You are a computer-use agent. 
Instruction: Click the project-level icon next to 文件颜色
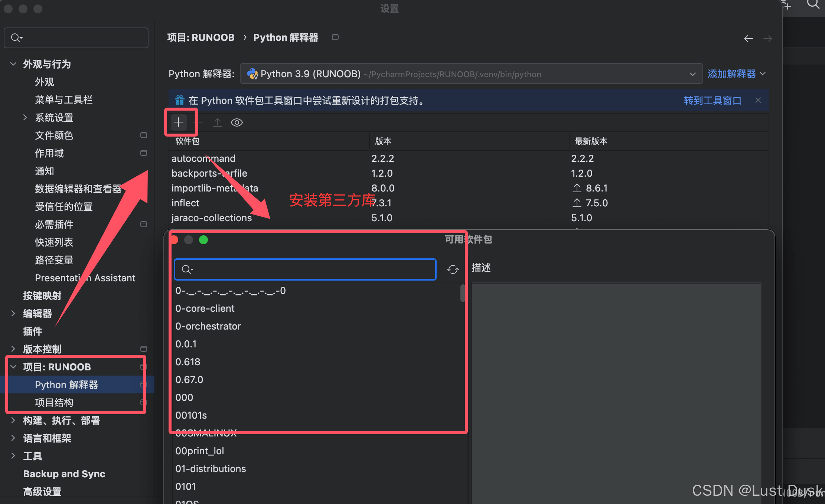tap(144, 135)
